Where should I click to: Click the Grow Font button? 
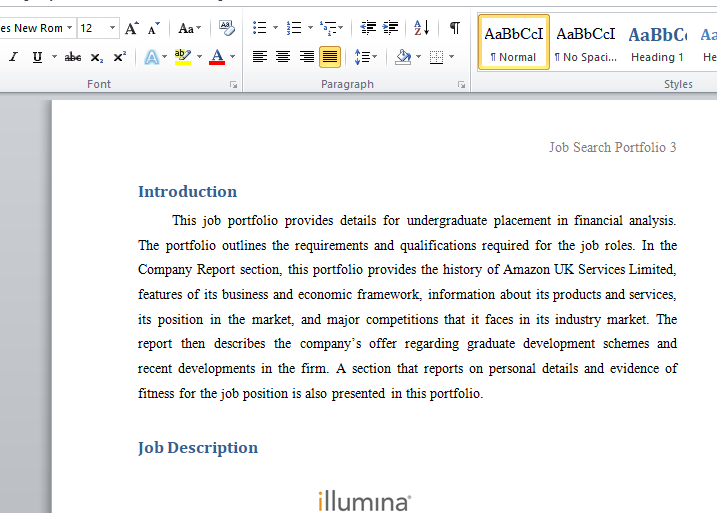[x=132, y=28]
